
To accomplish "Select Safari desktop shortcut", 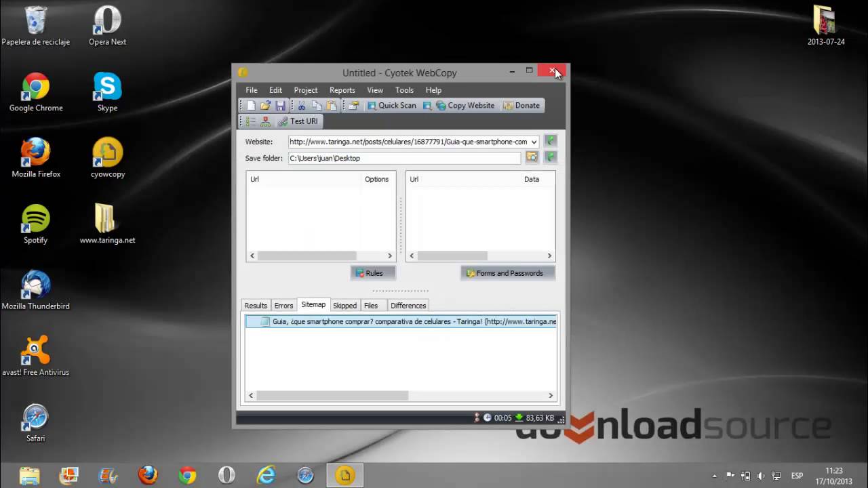I will (x=35, y=422).
